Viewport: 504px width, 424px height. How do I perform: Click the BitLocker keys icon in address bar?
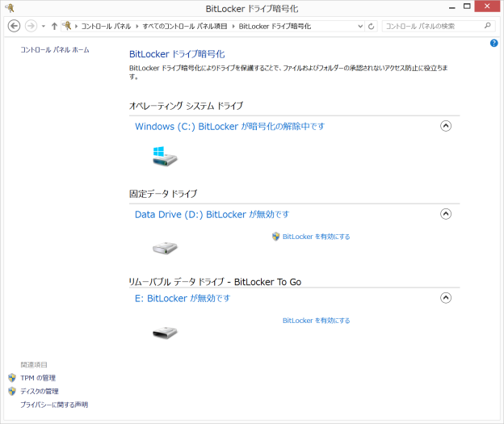[x=67, y=26]
